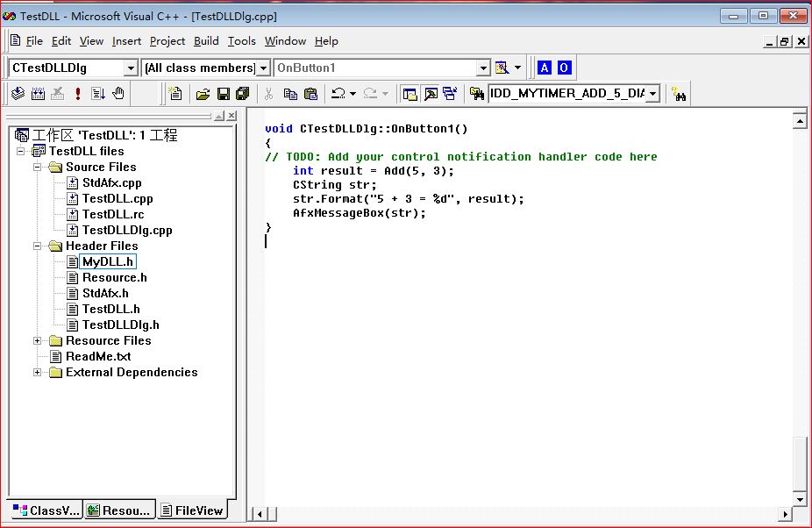Open the View menu
Viewport: 812px width, 528px height.
[x=91, y=41]
